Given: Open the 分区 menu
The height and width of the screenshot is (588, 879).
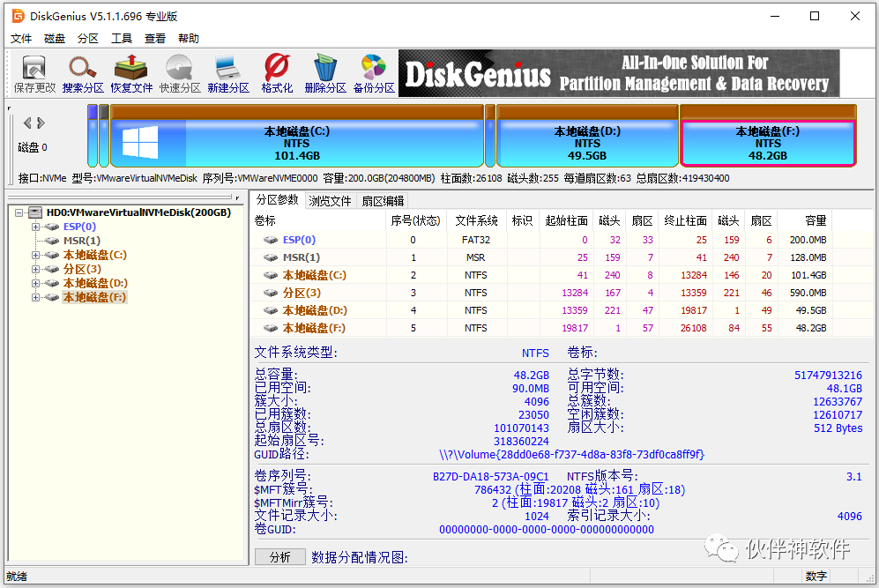Looking at the screenshot, I should tap(88, 38).
